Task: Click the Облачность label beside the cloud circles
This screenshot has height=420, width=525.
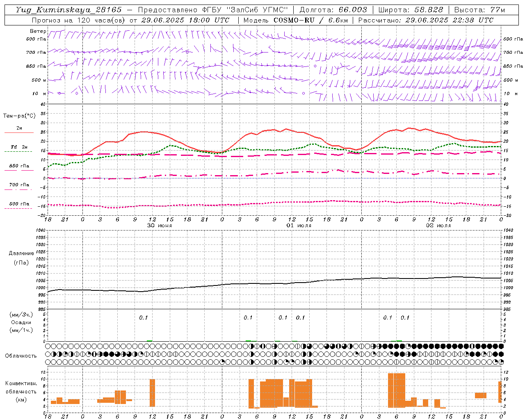Action: click(x=21, y=356)
